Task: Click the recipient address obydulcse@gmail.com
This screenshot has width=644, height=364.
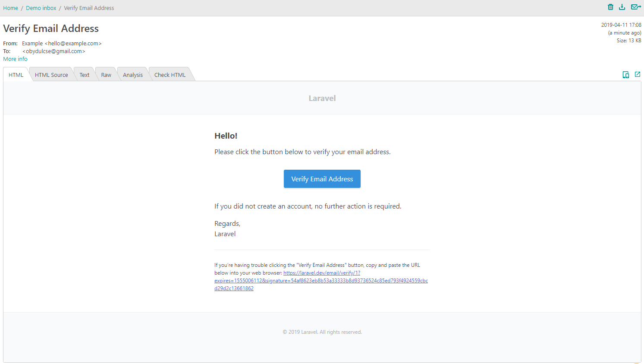Action: 54,51
